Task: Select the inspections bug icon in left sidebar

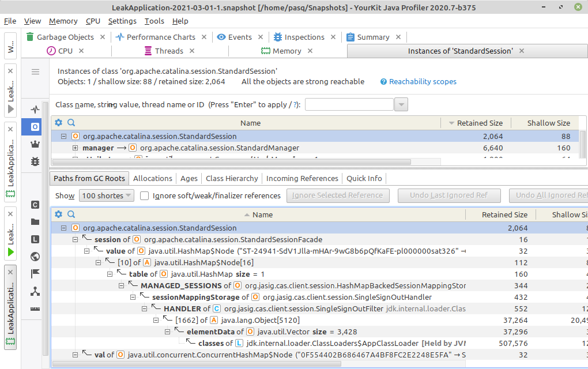Action: pyautogui.click(x=35, y=162)
